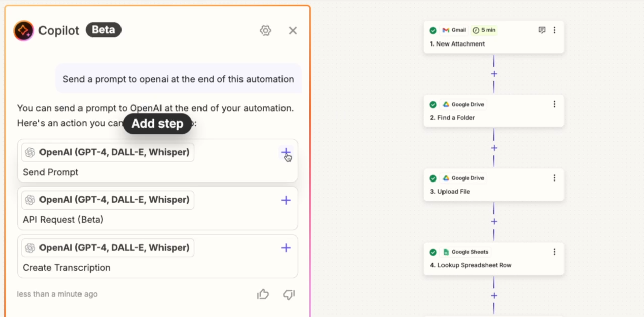
Task: Click Google Drive badge on step 2
Action: pos(464,104)
